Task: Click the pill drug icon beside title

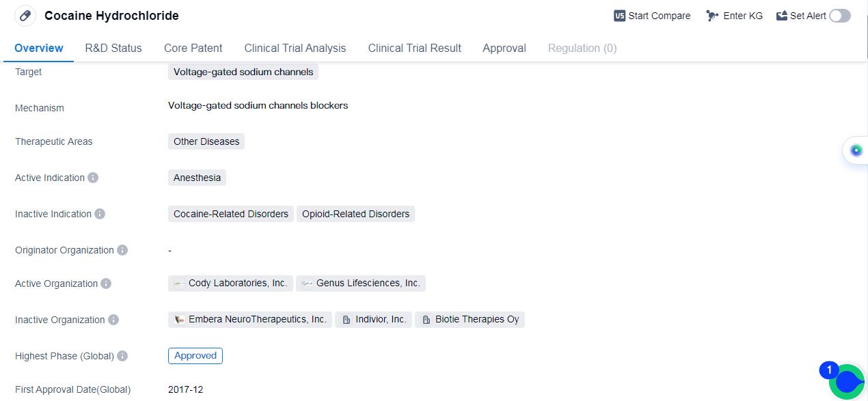Action: click(25, 16)
